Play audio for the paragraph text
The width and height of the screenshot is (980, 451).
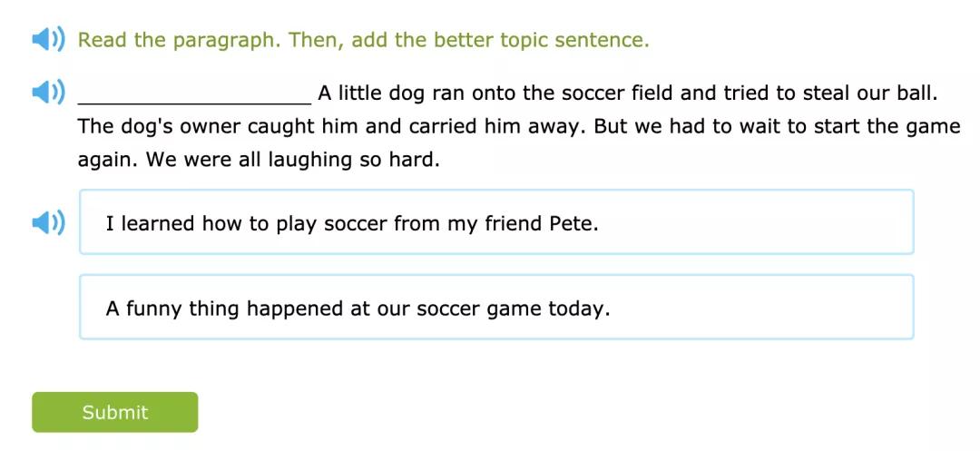(48, 93)
